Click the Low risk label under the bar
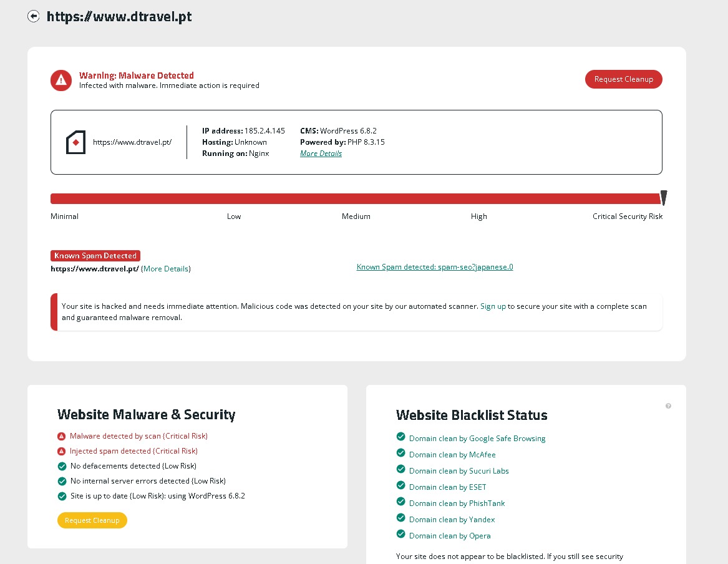728x564 pixels. click(x=234, y=216)
